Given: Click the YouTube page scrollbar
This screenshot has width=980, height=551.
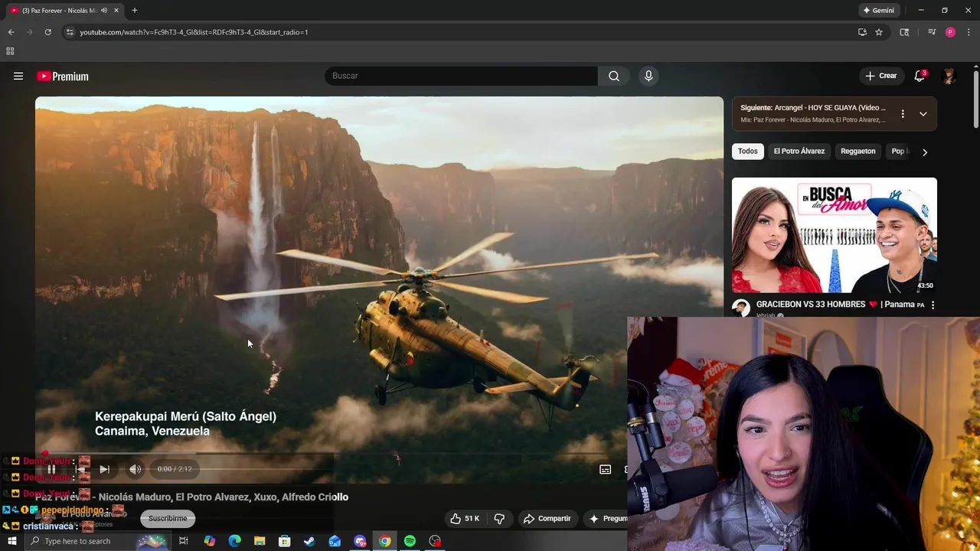Looking at the screenshot, I should pyautogui.click(x=976, y=99).
